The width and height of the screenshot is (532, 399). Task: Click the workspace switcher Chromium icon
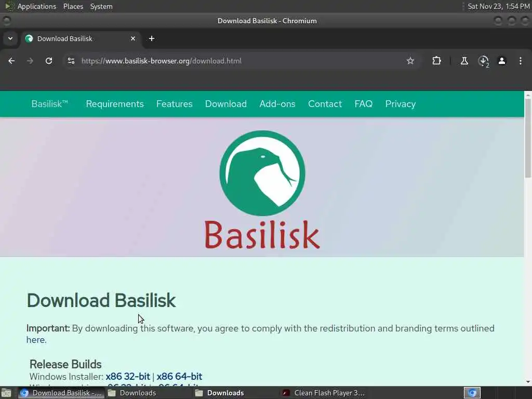click(x=472, y=393)
